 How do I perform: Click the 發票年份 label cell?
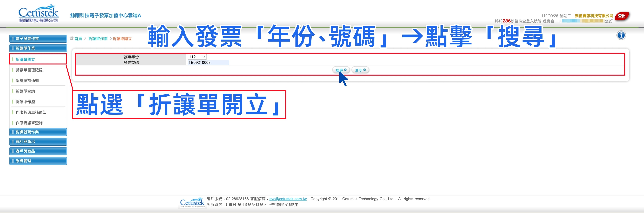131,57
